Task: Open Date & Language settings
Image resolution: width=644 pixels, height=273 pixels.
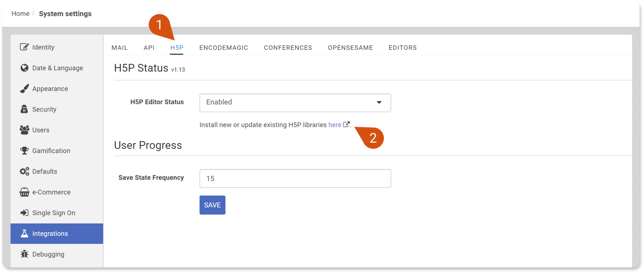Action: click(x=57, y=68)
